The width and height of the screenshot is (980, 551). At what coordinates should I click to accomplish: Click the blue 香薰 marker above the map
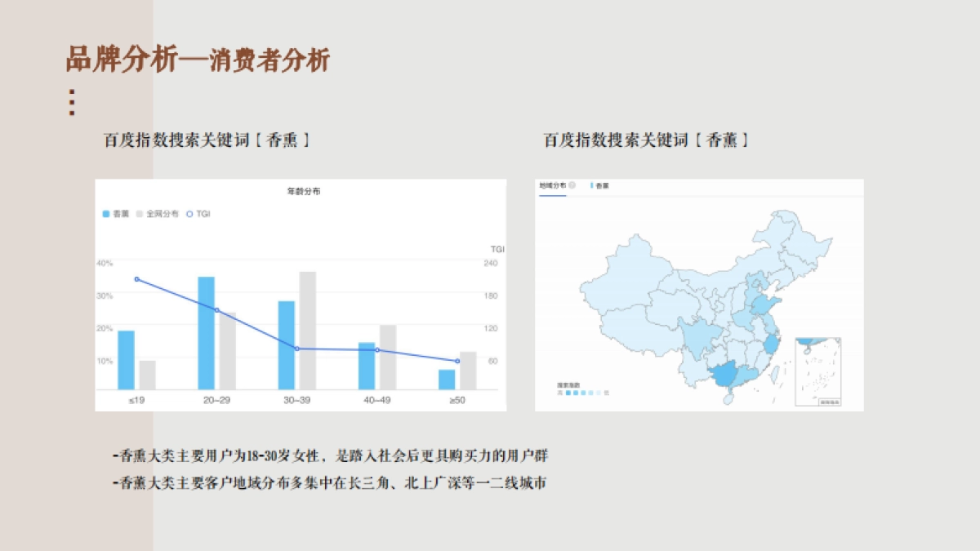(591, 186)
